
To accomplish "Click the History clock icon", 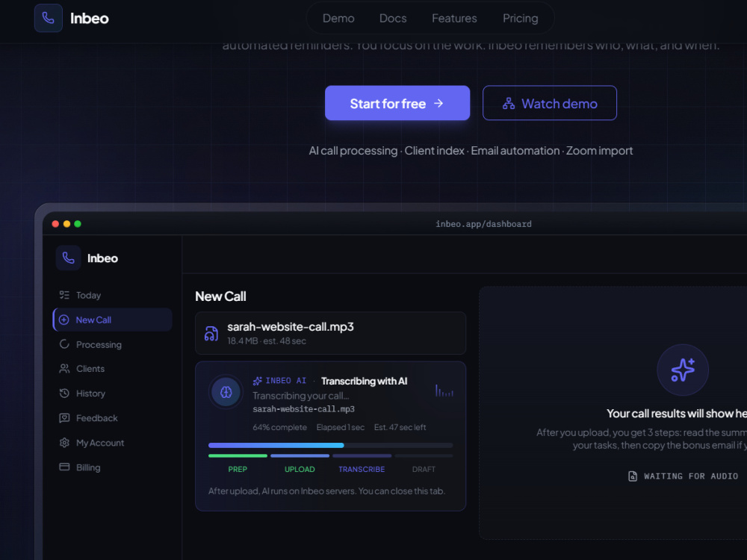I will click(x=64, y=393).
